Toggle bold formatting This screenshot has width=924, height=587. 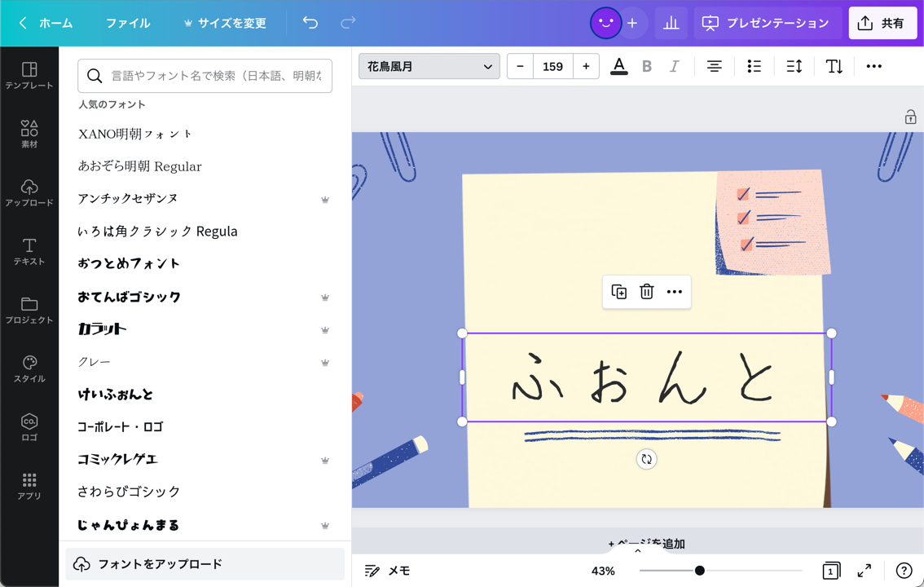click(647, 66)
